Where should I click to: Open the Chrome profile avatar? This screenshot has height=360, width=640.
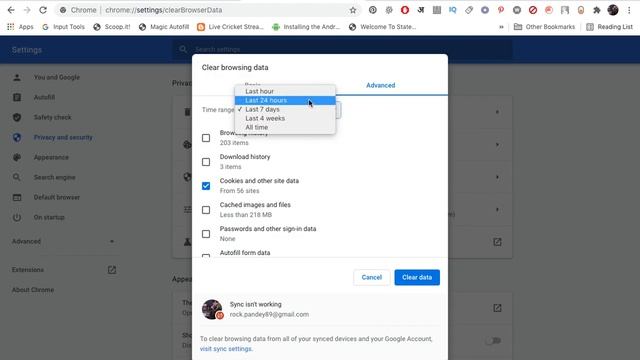(x=613, y=10)
